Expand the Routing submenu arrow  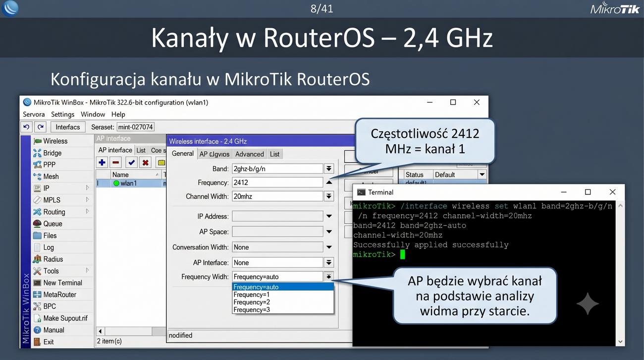point(88,212)
